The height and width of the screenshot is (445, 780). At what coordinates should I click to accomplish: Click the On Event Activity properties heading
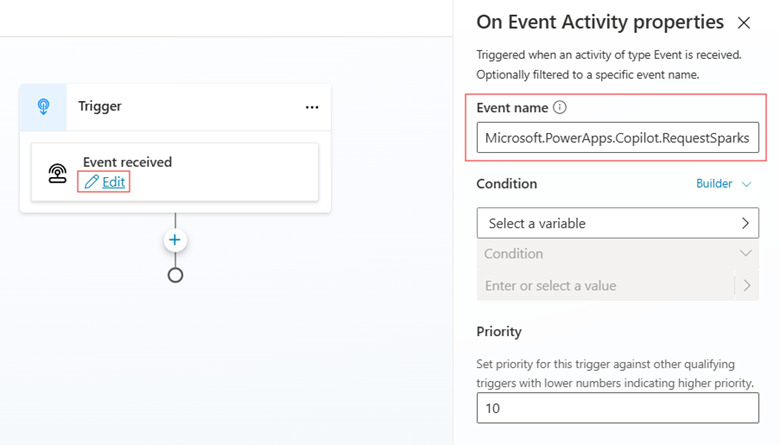coord(599,22)
